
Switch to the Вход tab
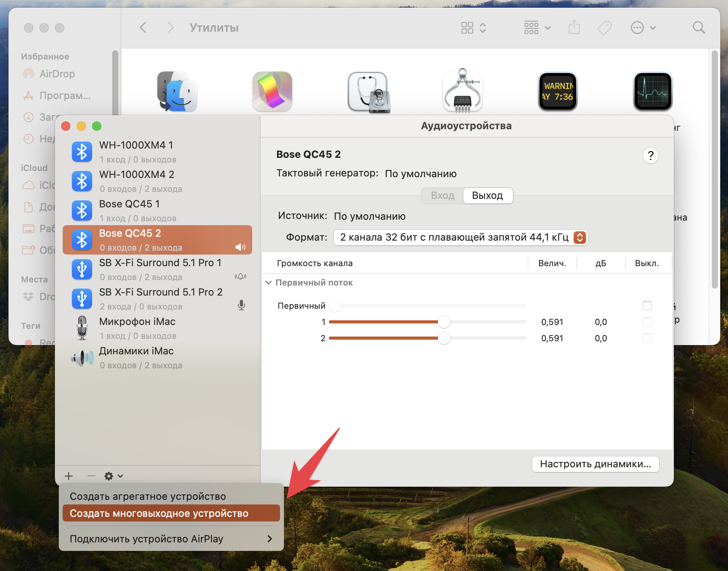[x=443, y=195]
